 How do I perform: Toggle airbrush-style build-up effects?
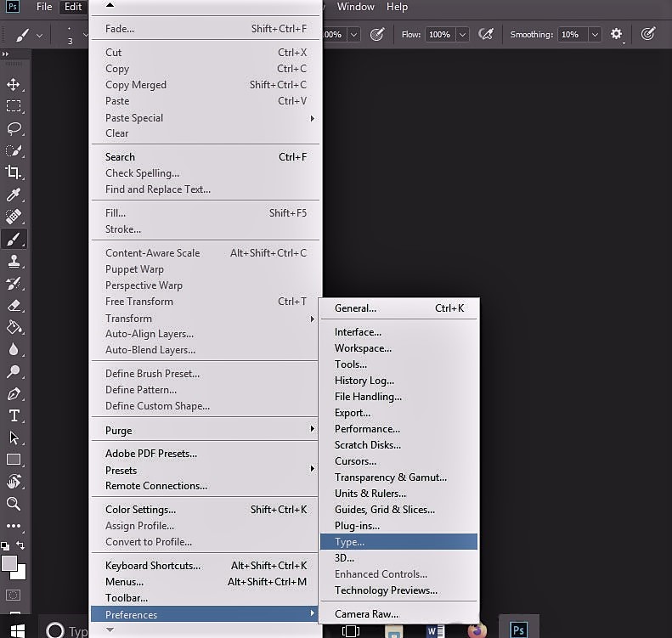(486, 35)
